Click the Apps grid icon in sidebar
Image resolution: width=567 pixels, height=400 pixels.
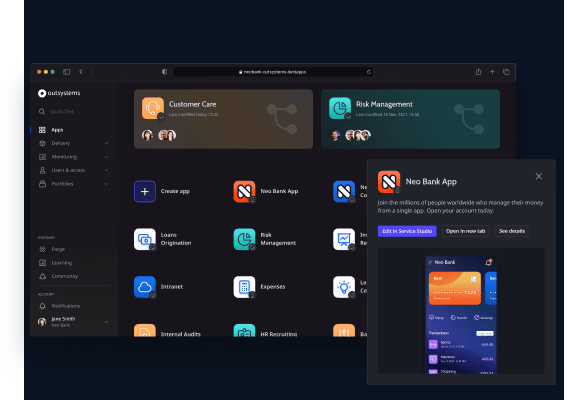[42, 130]
